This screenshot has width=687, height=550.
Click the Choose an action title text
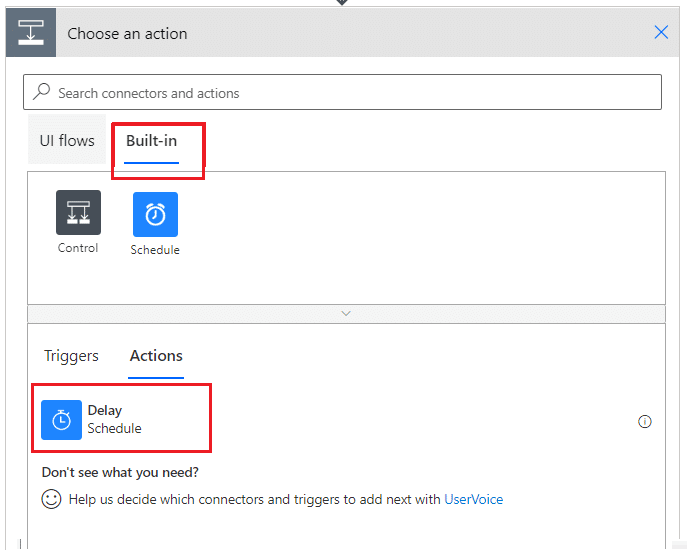coord(127,33)
